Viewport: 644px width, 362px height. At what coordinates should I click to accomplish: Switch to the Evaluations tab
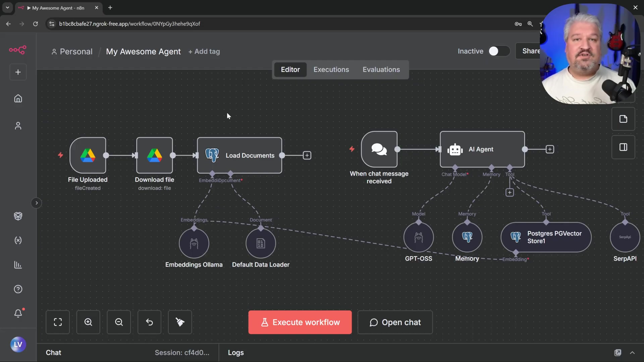[x=381, y=69]
